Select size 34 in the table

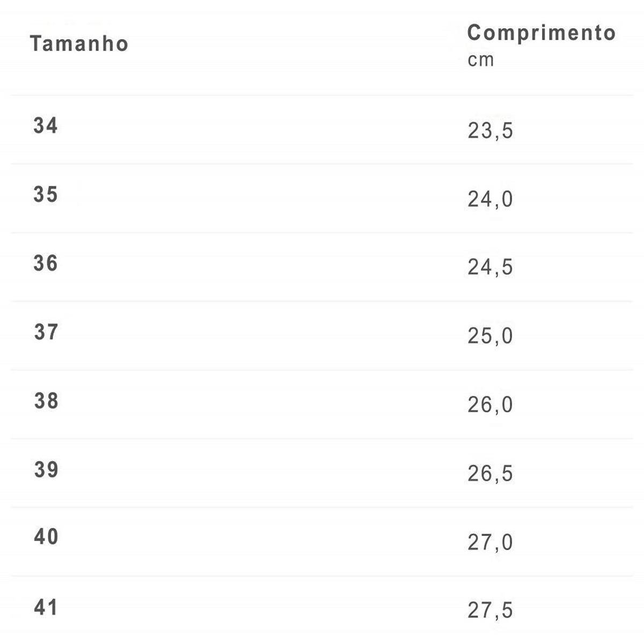(46, 126)
